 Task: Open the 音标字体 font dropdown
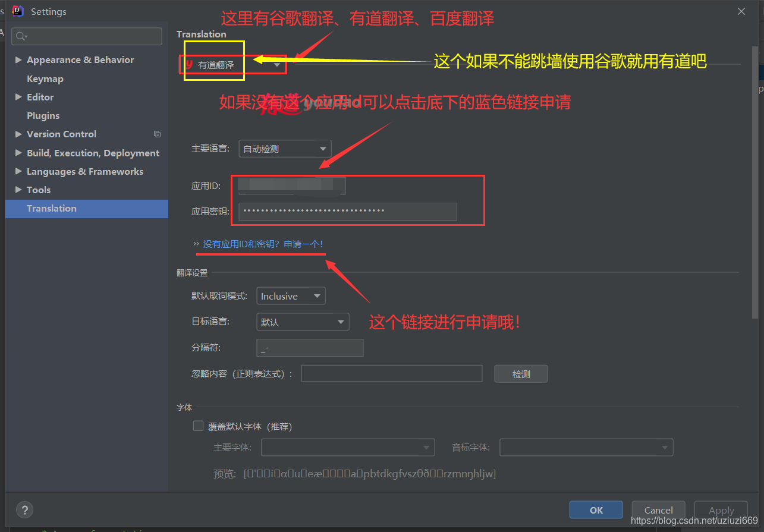coord(586,447)
